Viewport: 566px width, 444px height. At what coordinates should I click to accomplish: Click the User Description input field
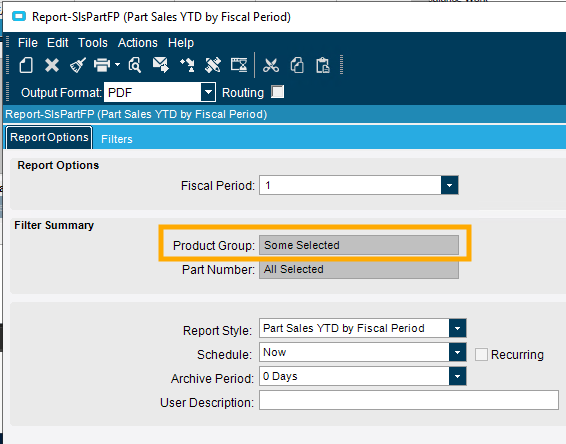click(409, 400)
